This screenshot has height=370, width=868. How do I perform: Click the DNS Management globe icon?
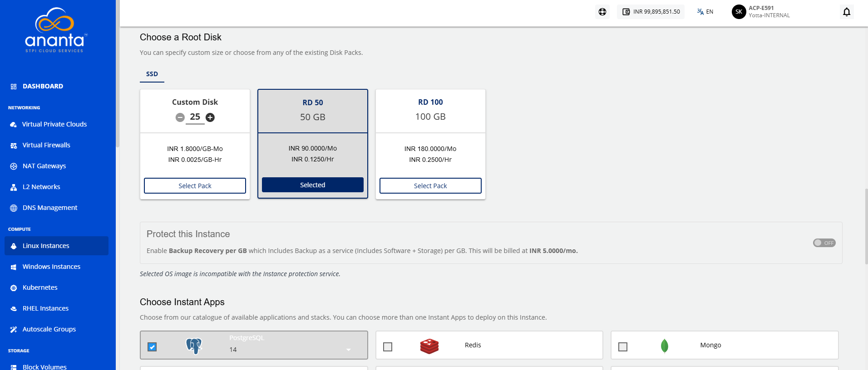coord(14,208)
